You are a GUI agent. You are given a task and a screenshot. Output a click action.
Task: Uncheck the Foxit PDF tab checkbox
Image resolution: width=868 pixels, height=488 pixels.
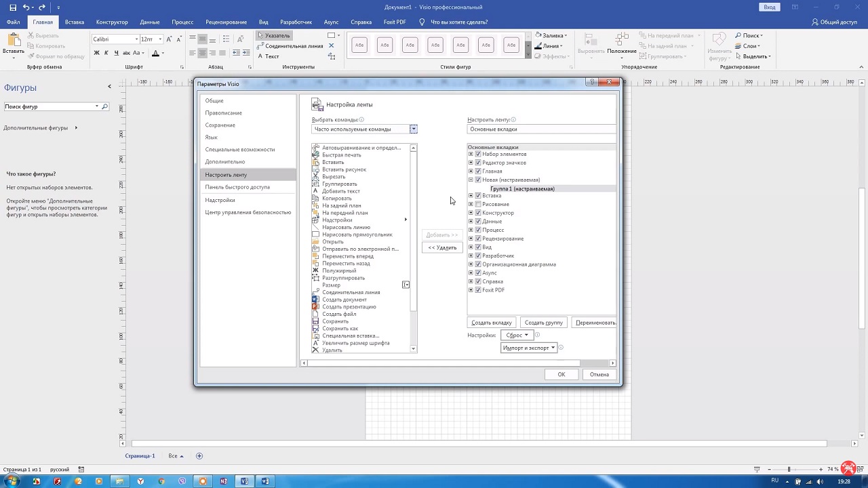(x=478, y=290)
